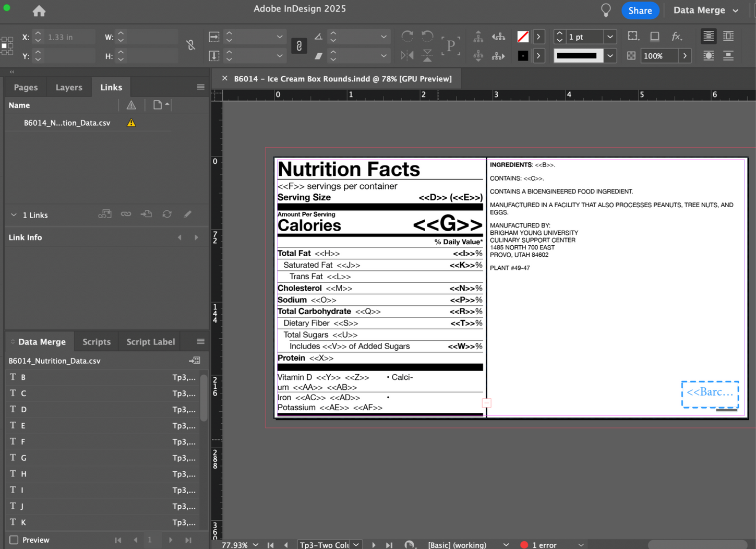756x549 pixels.
Task: Select data field K in Data Merge
Action: tap(102, 522)
